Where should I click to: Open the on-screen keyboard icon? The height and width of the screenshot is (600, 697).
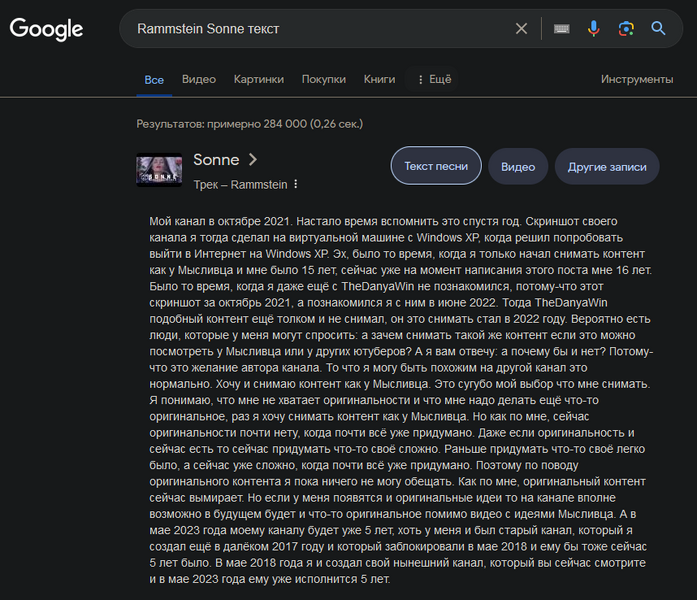point(561,29)
